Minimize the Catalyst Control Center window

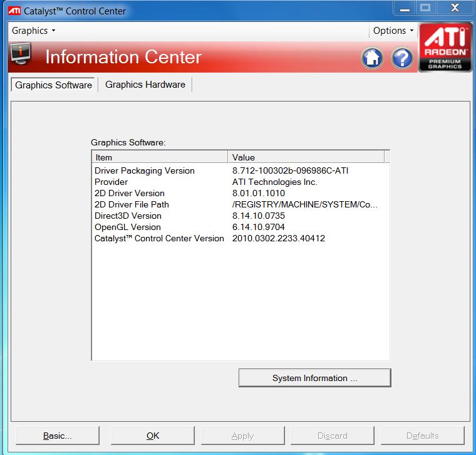point(405,8)
